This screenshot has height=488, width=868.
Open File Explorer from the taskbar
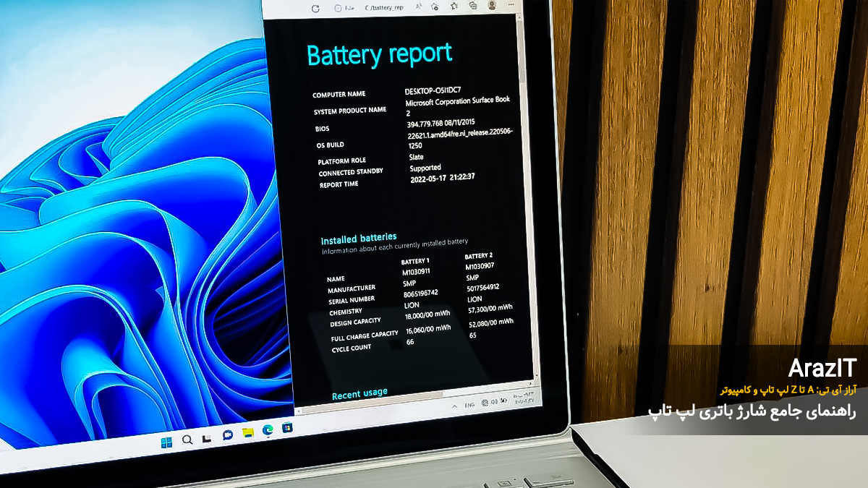click(247, 433)
